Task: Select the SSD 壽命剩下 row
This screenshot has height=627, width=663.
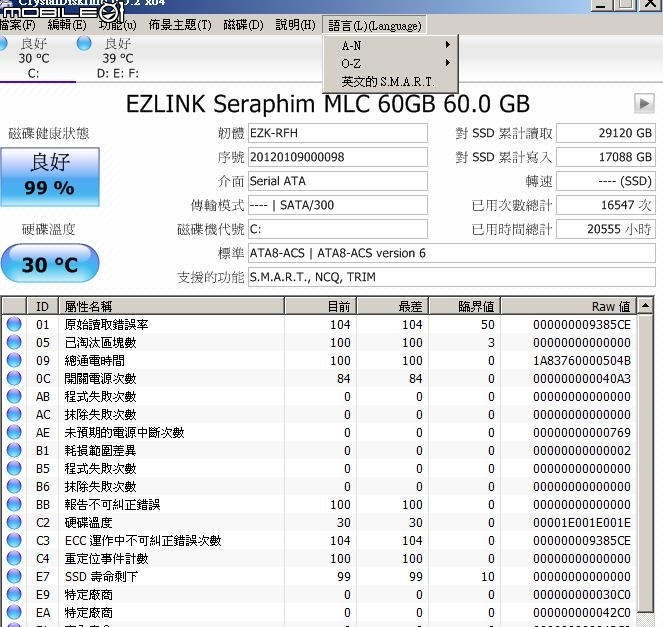Action: (319, 576)
